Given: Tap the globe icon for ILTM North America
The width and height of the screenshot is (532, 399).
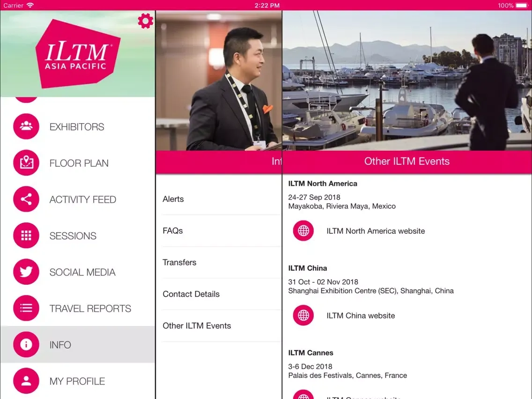Looking at the screenshot, I should 303,231.
